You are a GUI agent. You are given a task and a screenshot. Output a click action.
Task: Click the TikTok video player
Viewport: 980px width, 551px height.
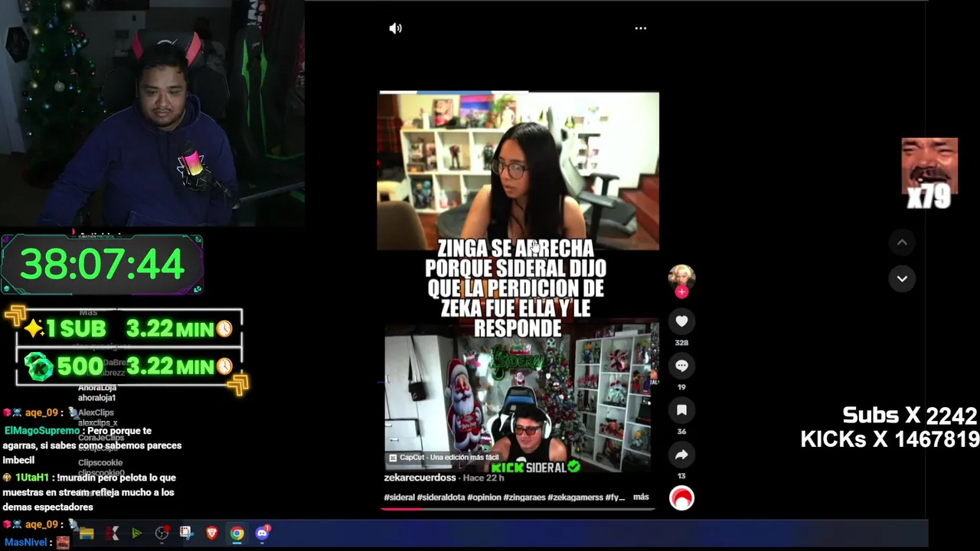518,282
